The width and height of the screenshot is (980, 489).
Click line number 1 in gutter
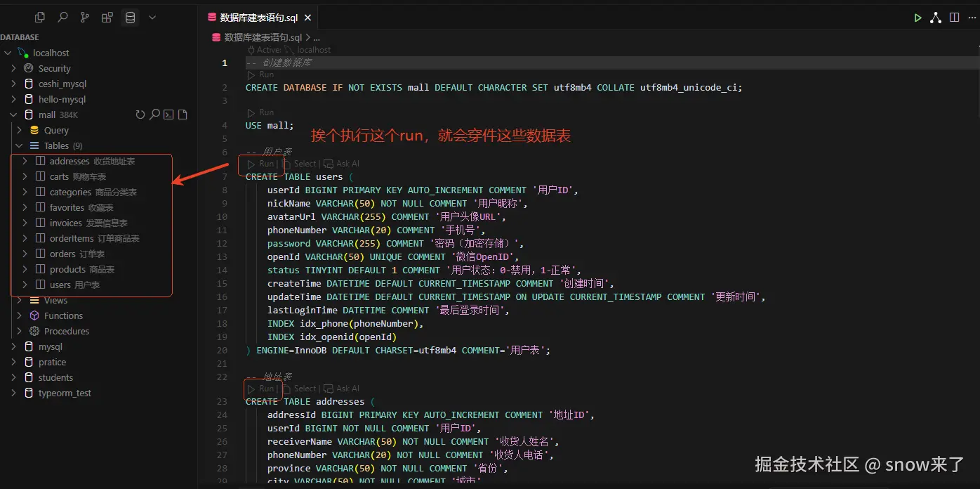(225, 63)
